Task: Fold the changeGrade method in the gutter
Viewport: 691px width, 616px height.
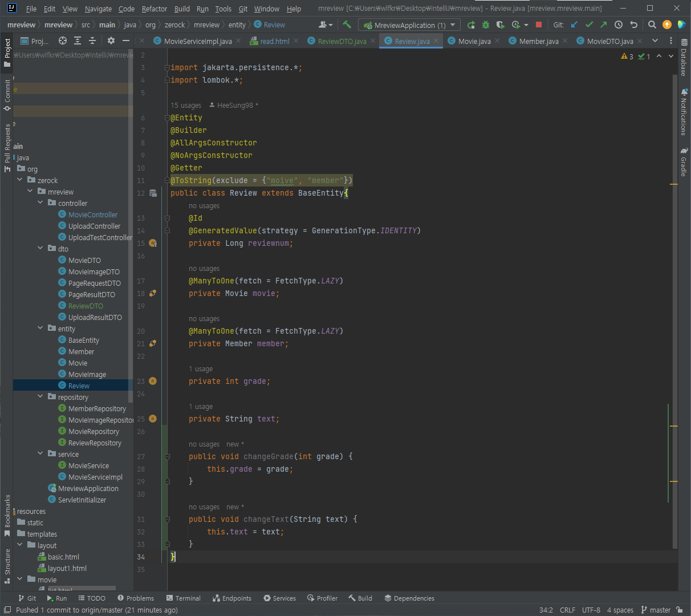Action: 167,456
